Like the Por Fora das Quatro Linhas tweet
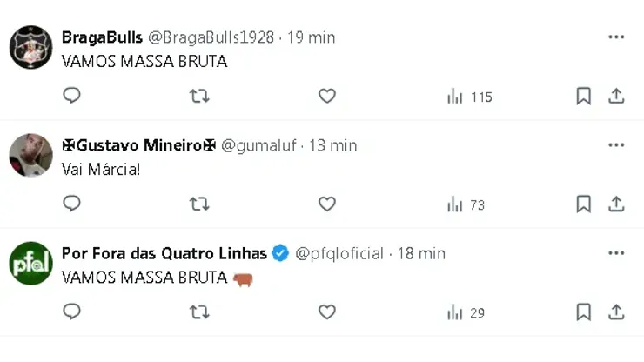The image size is (644, 362). click(x=326, y=312)
